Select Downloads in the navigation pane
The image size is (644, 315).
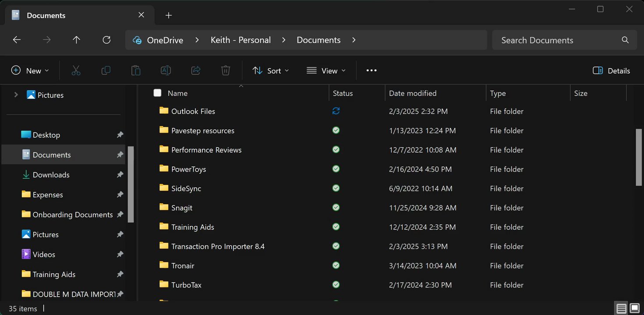(x=51, y=175)
